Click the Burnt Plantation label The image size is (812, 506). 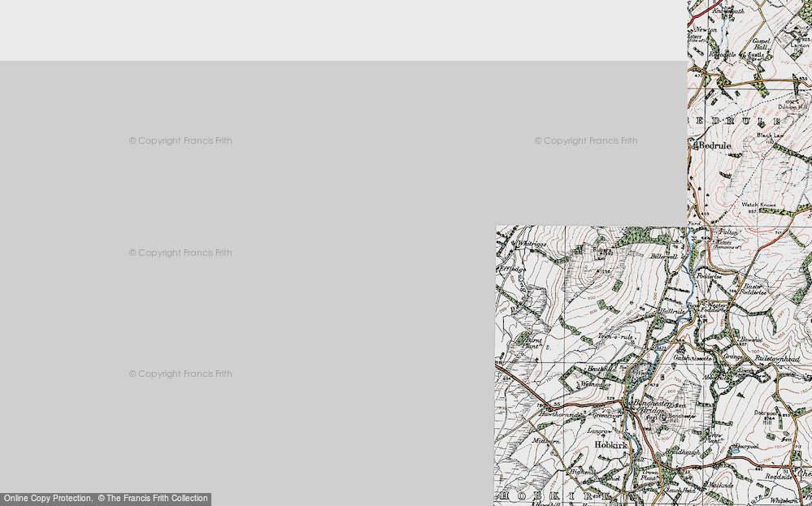(532, 343)
